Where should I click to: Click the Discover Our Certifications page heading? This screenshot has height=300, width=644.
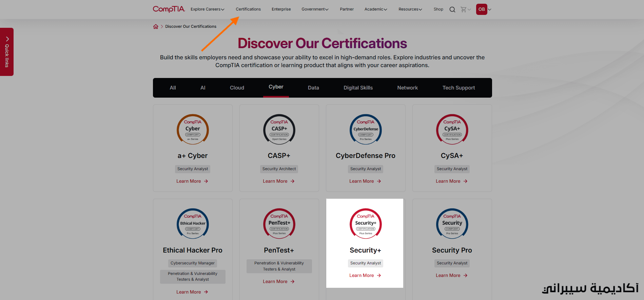(x=322, y=43)
